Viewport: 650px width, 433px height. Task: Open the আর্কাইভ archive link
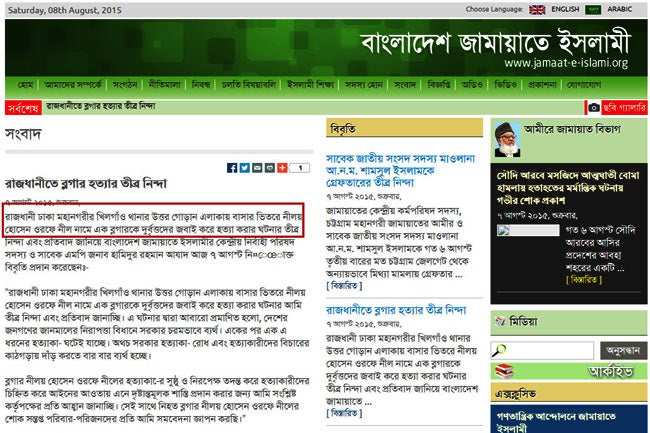(611, 371)
